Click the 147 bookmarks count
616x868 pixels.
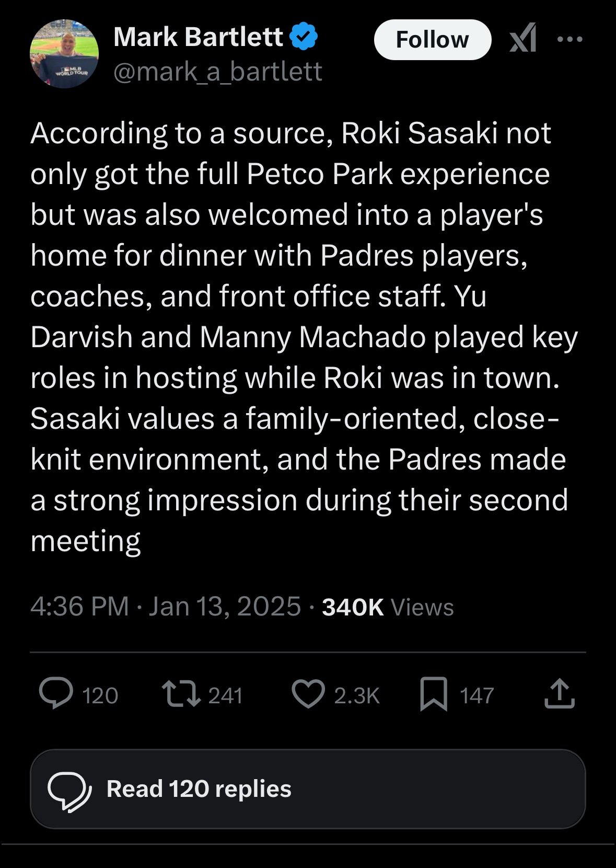476,695
